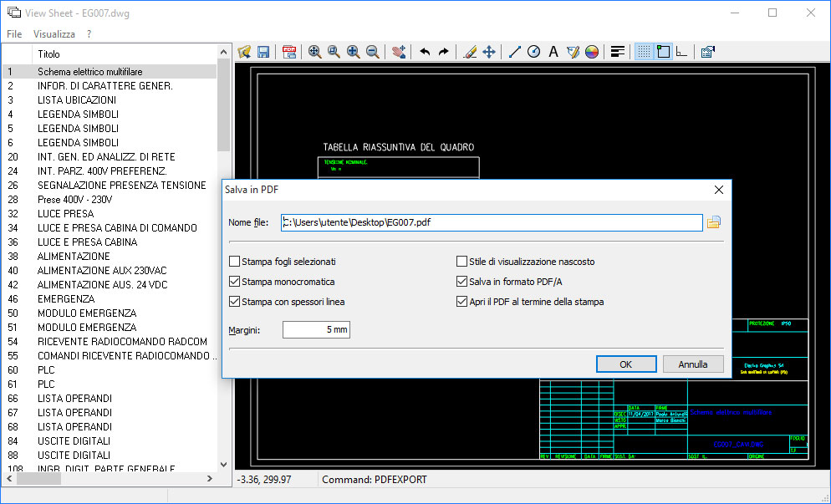Select the Move arrows tool
The height and width of the screenshot is (504, 831).
tap(488, 52)
